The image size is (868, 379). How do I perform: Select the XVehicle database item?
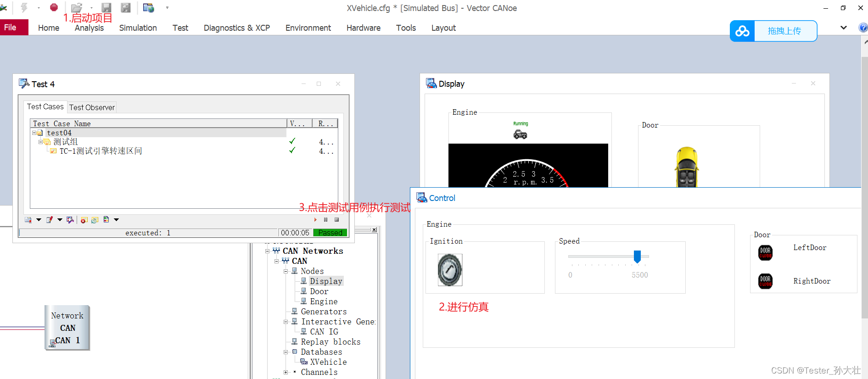(328, 362)
